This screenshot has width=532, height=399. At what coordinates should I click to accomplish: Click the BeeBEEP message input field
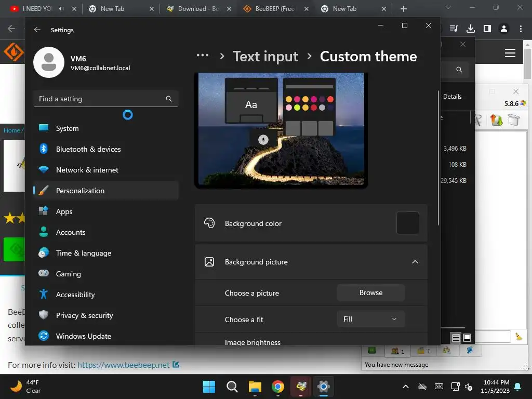pos(493,337)
